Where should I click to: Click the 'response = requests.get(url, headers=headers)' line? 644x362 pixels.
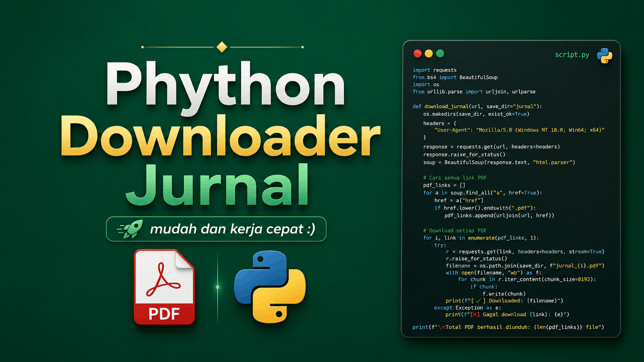click(x=491, y=147)
